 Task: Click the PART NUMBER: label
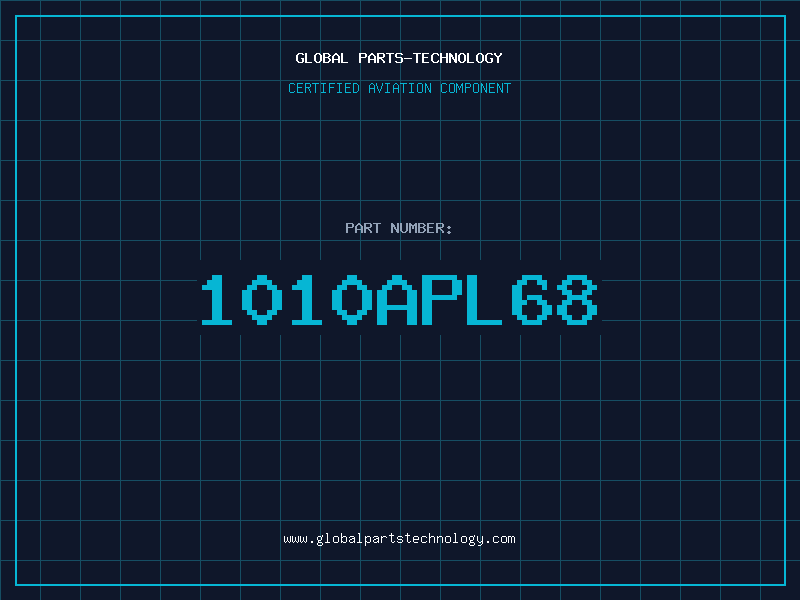pyautogui.click(x=399, y=228)
